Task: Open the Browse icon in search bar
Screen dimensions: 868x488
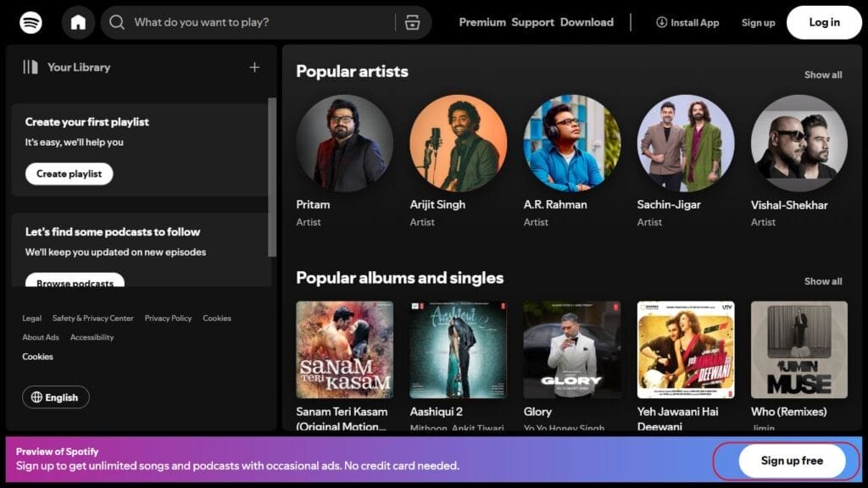Action: 413,22
